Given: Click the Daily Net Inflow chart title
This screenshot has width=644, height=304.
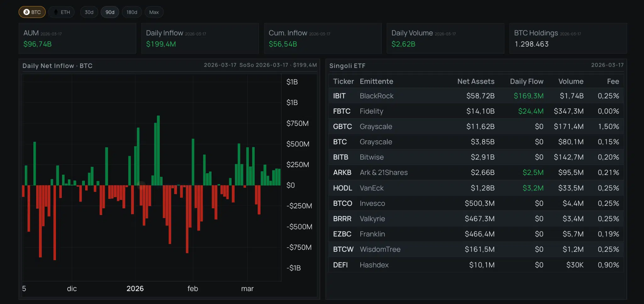Looking at the screenshot, I should [57, 66].
